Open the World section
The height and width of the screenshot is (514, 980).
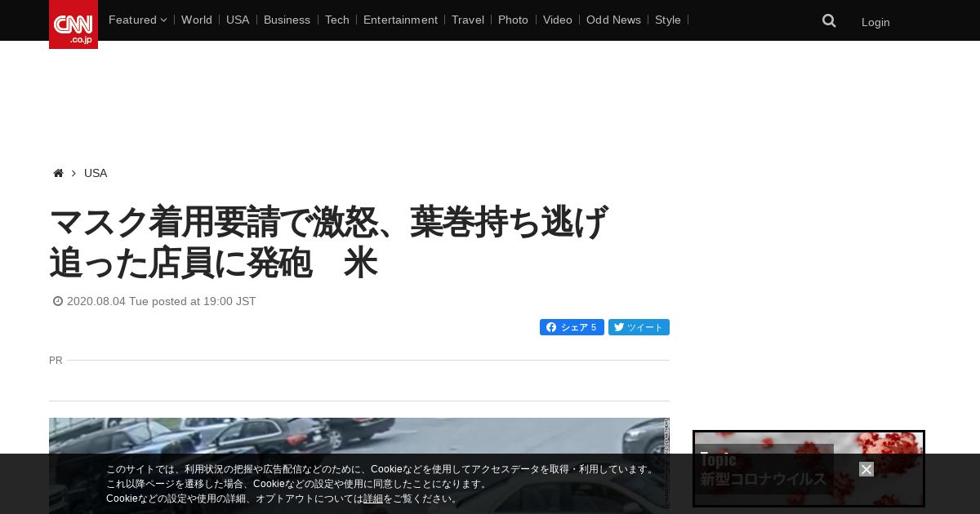coord(197,20)
